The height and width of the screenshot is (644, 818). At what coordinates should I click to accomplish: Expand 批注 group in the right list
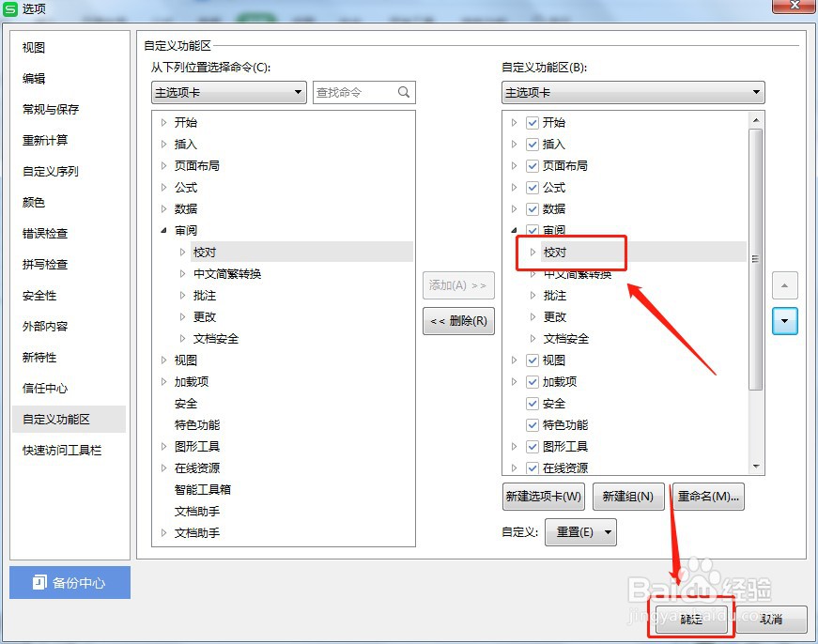532,296
